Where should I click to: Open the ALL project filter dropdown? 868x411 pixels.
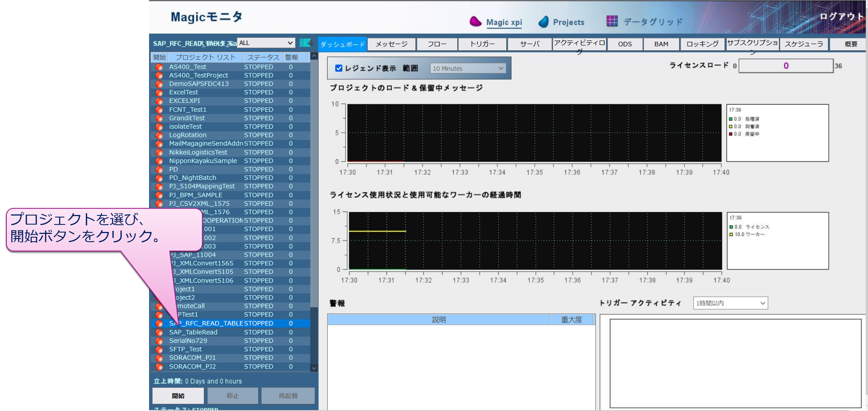click(x=266, y=43)
